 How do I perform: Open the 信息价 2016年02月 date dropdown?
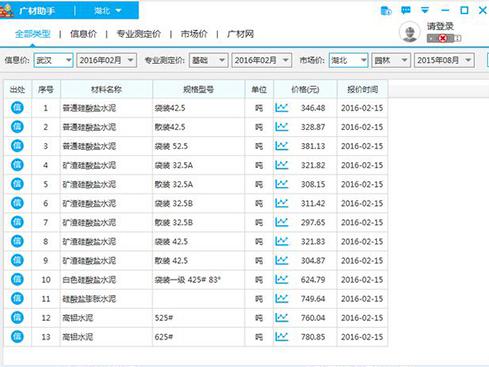click(107, 60)
